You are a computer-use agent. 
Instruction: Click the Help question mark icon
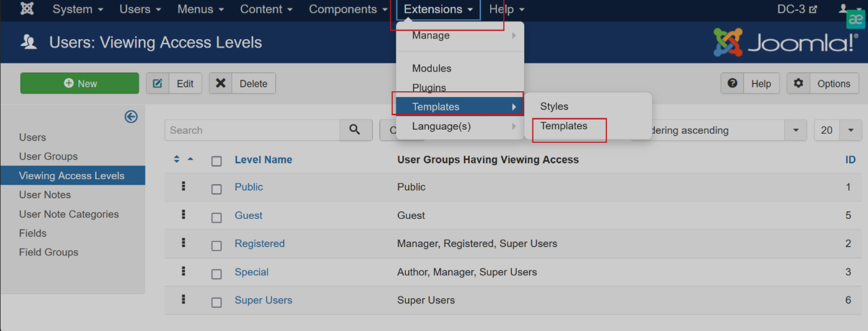[x=733, y=83]
